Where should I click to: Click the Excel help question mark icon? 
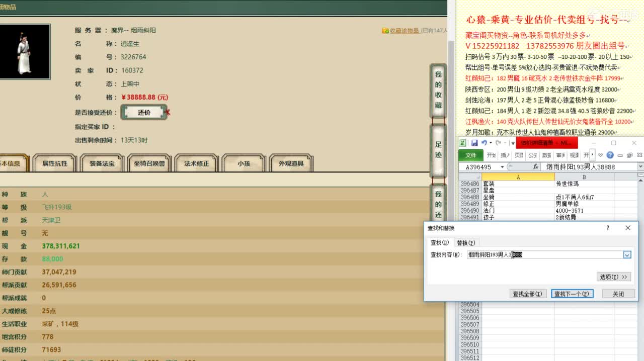[610, 155]
